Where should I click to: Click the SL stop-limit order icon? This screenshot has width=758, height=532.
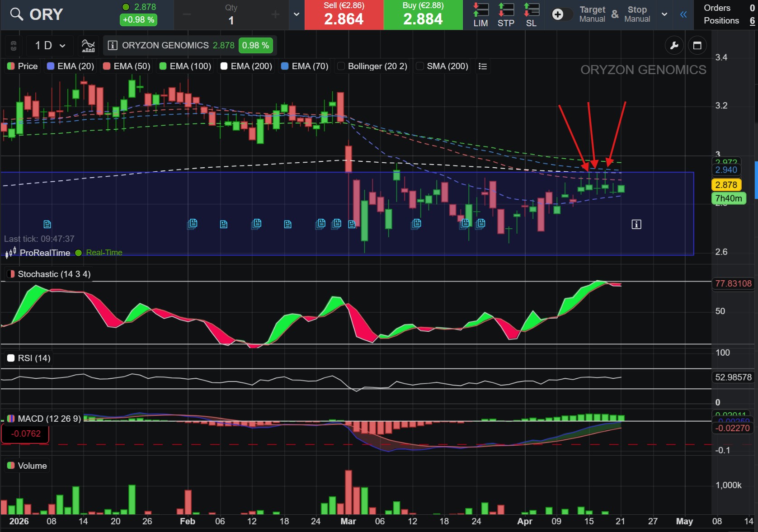click(531, 14)
